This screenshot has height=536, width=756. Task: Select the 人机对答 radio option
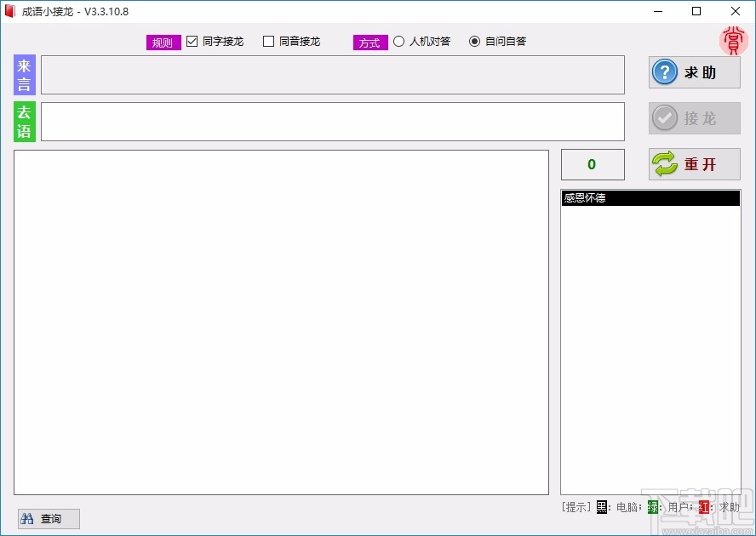tap(398, 41)
